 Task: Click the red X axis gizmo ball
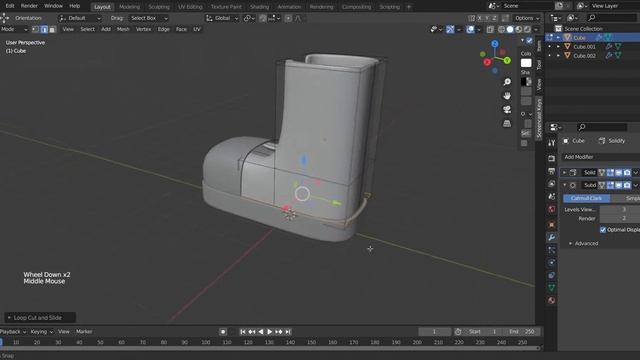click(487, 62)
